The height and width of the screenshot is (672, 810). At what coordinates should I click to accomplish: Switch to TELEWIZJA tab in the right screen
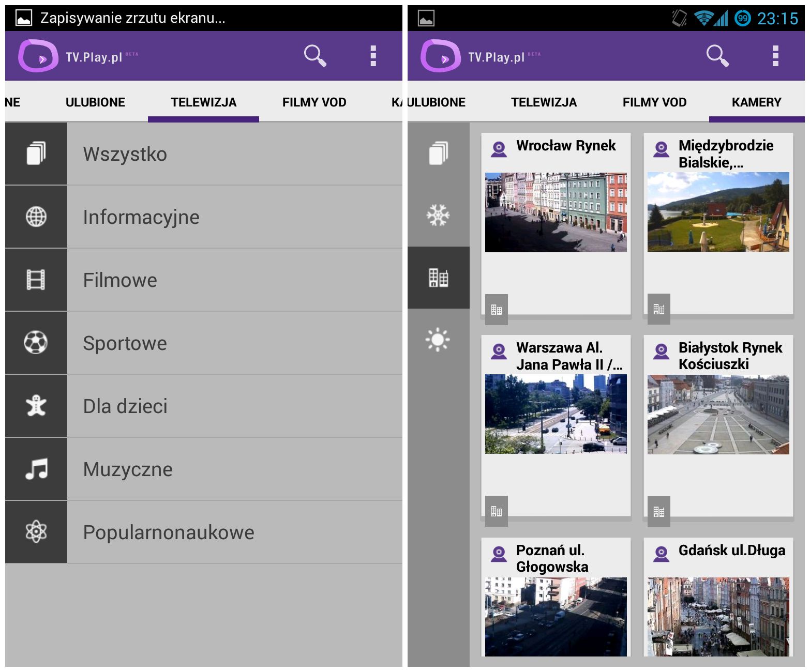coord(544,102)
